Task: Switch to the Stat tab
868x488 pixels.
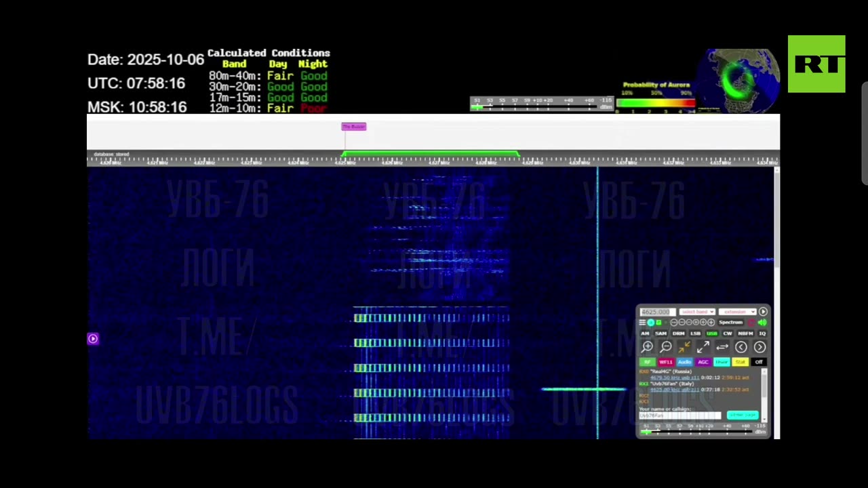Action: [741, 362]
